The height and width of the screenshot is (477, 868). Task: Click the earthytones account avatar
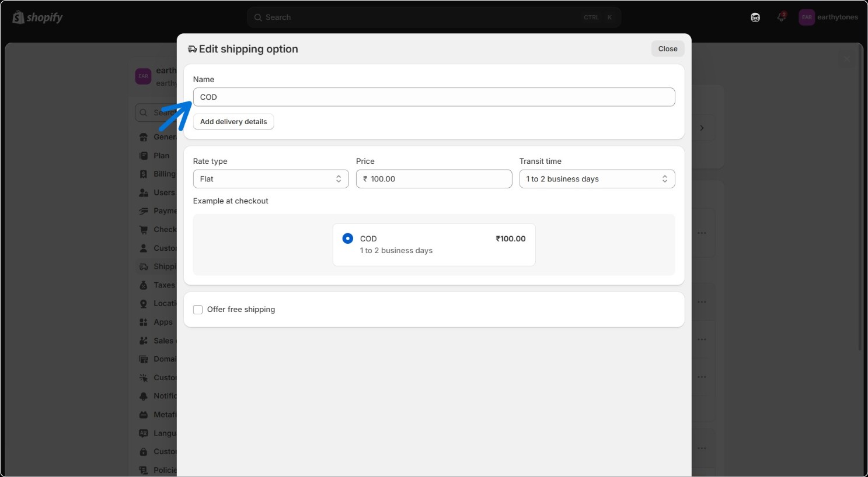click(807, 17)
